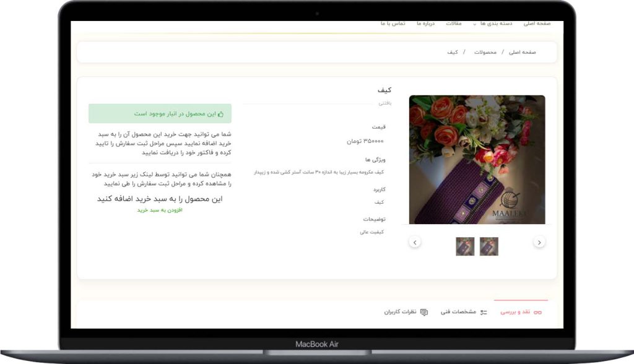The image size is (634, 364).
Task: Click the chat bubble icon beside نظرات کاربران
Action: coord(424,313)
